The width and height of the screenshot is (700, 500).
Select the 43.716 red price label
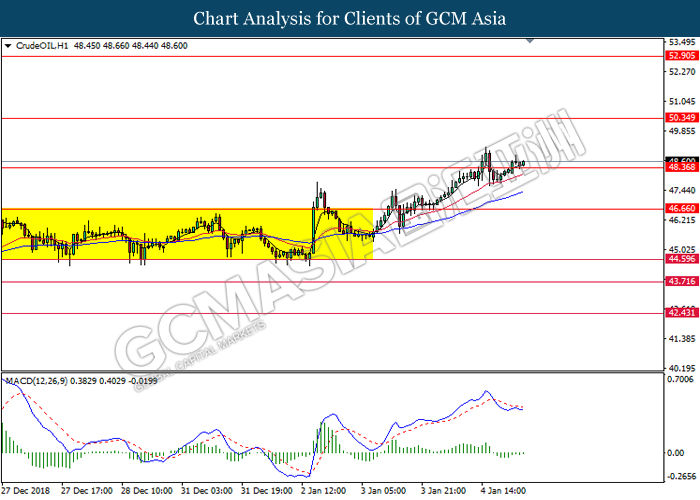(682, 281)
